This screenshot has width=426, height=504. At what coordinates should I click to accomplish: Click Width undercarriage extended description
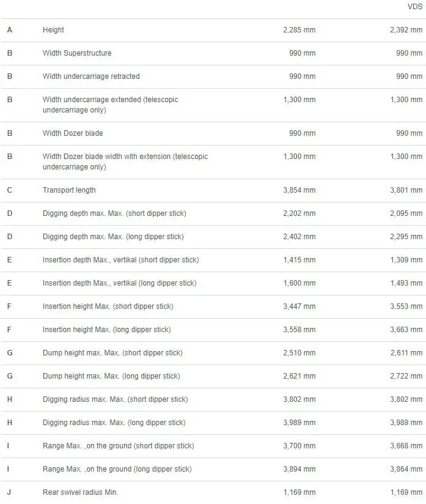[x=111, y=105]
